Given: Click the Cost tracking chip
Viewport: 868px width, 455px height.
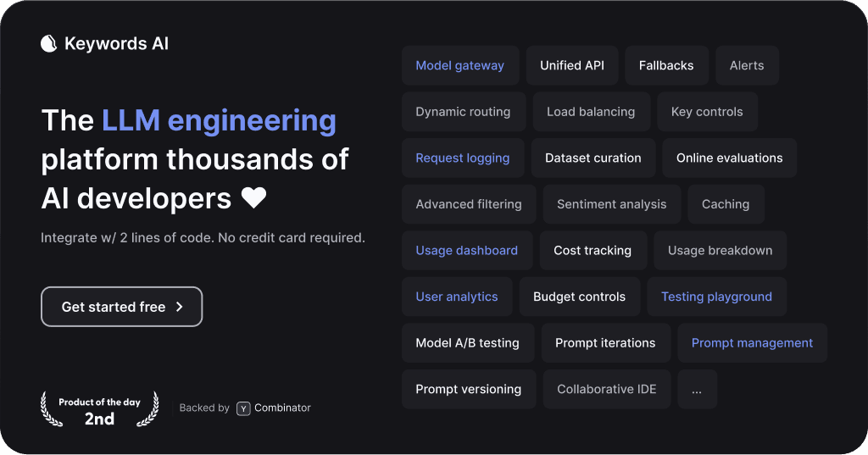Looking at the screenshot, I should click(593, 251).
